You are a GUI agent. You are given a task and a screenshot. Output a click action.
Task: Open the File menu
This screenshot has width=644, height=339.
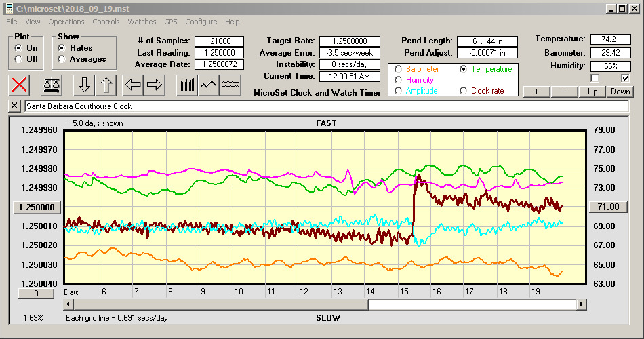(12, 22)
